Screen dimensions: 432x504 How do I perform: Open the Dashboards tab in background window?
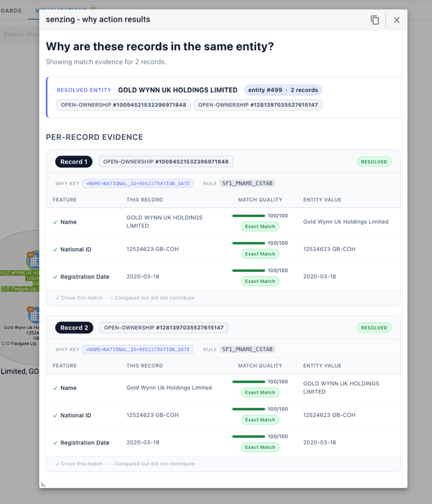coord(11,11)
